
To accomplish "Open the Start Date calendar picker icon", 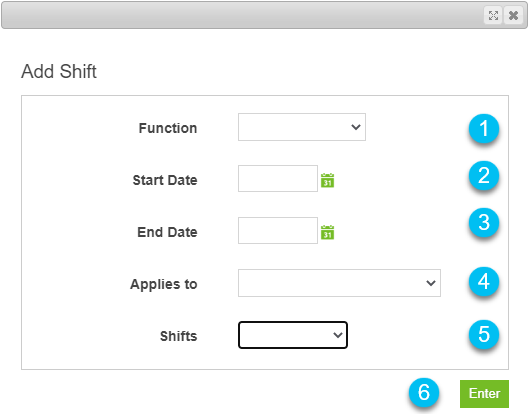I will coord(327,180).
